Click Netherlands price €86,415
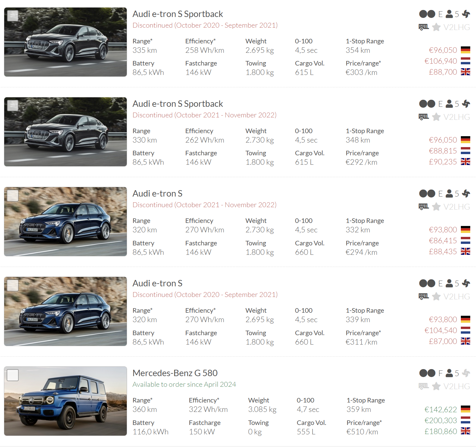The width and height of the screenshot is (476, 448). [x=443, y=241]
